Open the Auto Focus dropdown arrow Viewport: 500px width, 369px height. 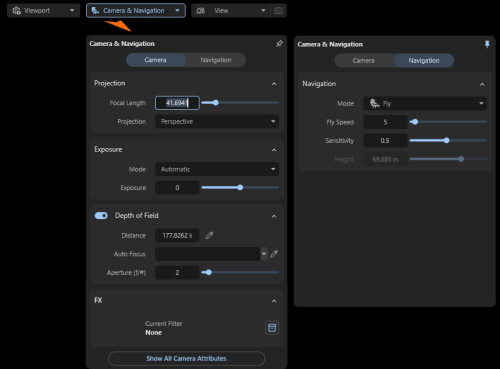point(264,254)
